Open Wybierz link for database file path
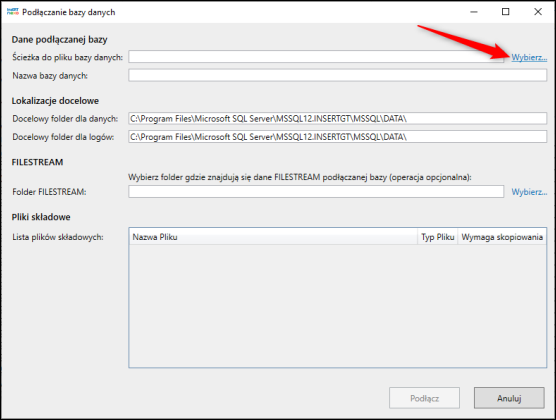Viewport: 556px width, 420px height. click(x=529, y=57)
